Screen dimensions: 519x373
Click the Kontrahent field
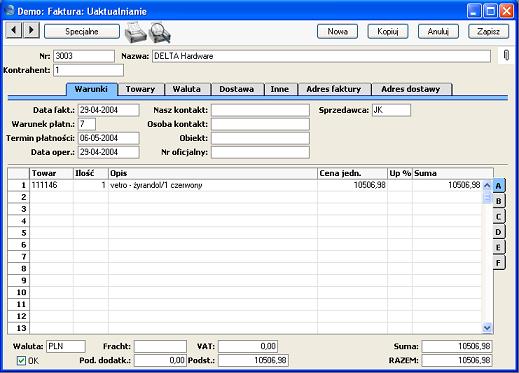pyautogui.click(x=88, y=70)
